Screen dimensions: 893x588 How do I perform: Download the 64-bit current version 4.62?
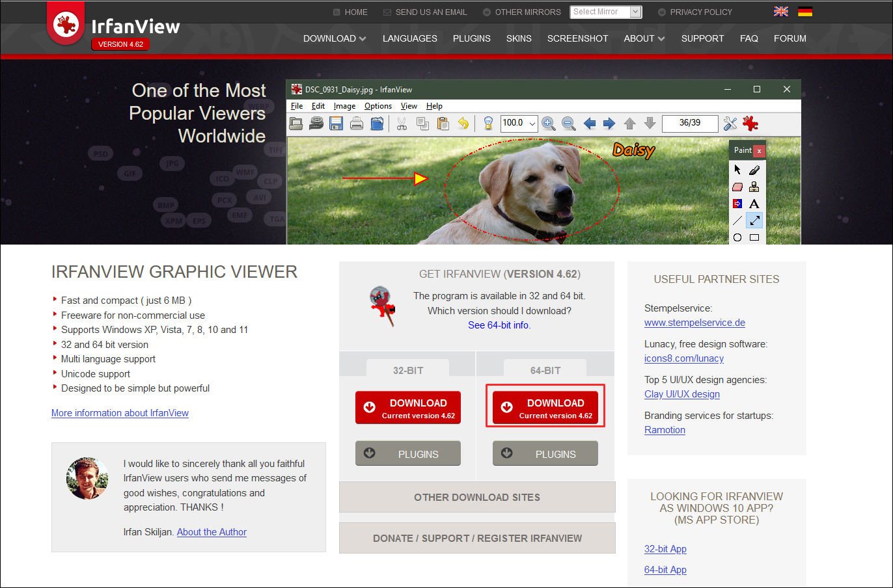(545, 408)
